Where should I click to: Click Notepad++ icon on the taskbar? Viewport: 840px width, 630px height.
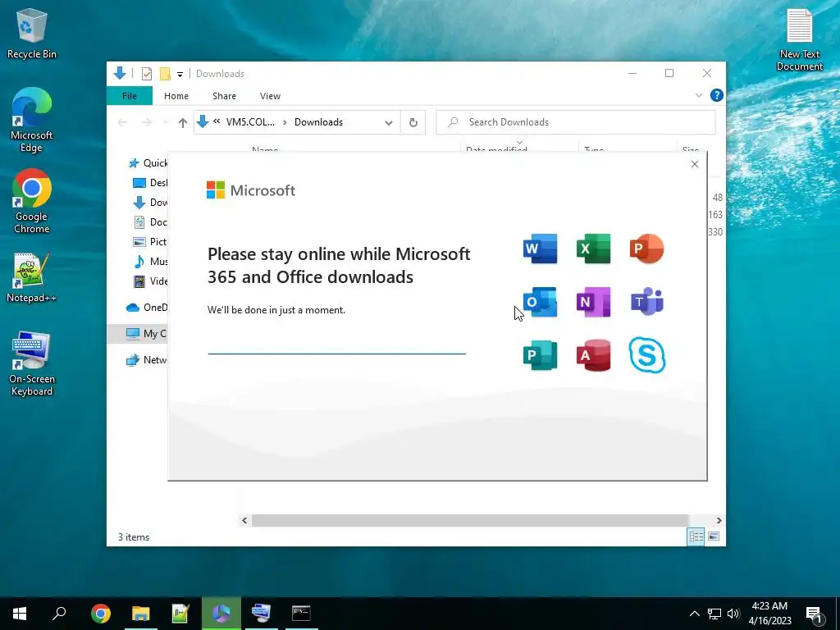click(x=180, y=614)
